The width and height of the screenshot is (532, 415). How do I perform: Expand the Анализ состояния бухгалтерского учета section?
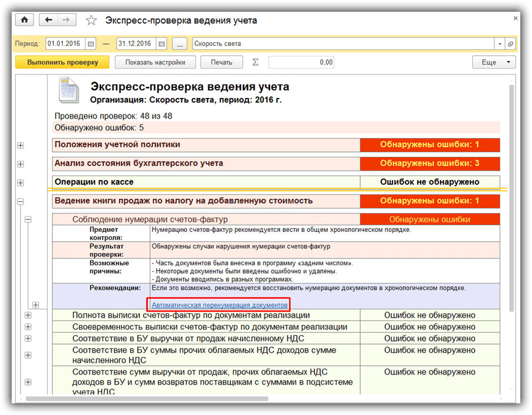(21, 164)
